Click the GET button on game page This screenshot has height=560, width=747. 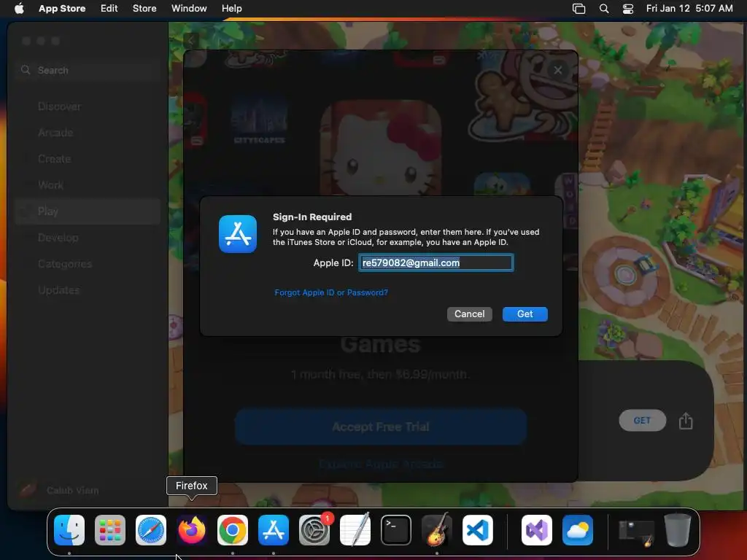tap(642, 421)
